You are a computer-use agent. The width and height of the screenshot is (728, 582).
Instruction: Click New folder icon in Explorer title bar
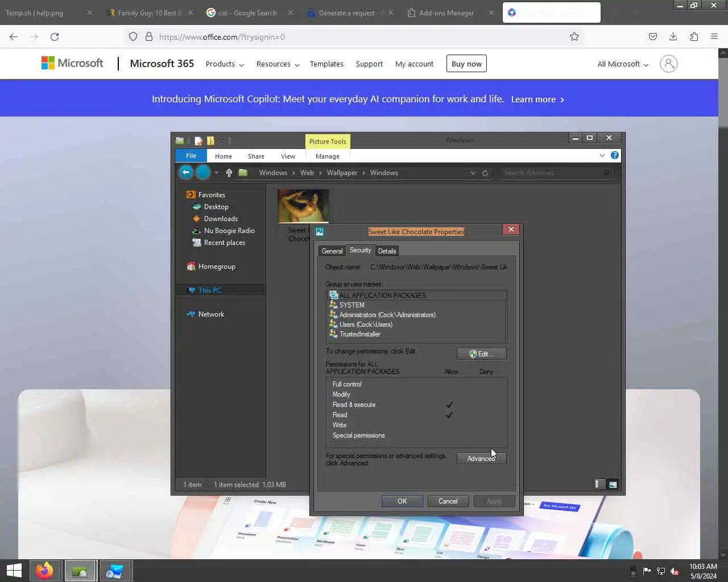210,141
